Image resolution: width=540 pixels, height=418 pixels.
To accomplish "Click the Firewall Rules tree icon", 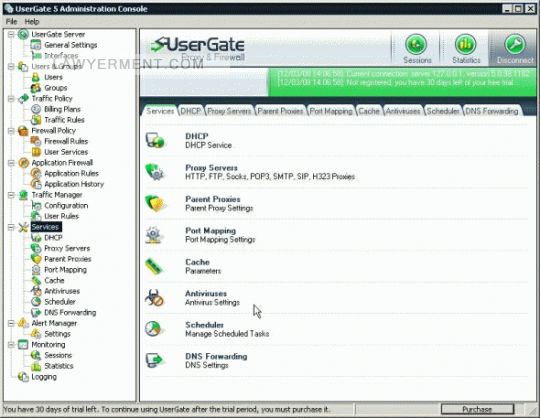I will [x=36, y=141].
